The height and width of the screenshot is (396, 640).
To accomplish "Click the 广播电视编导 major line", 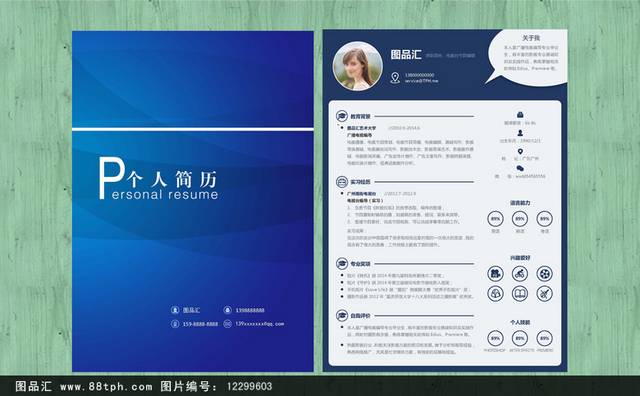I will coord(359,135).
